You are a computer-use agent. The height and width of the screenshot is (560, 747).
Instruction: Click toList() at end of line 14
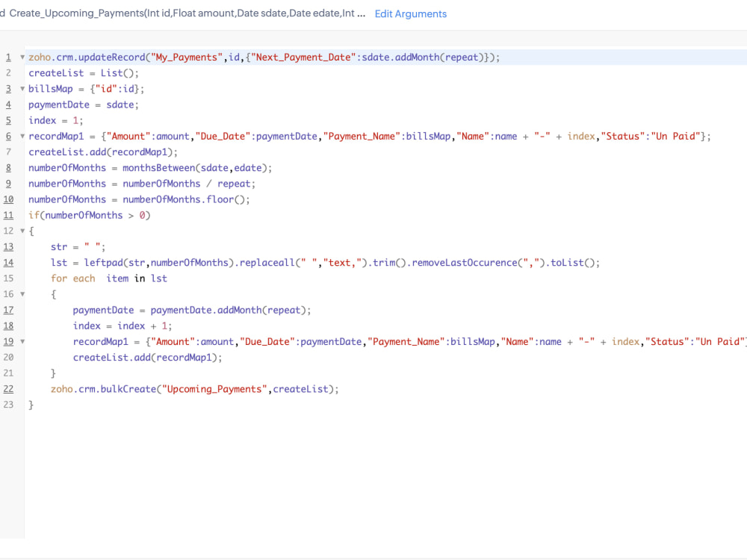pos(573,262)
